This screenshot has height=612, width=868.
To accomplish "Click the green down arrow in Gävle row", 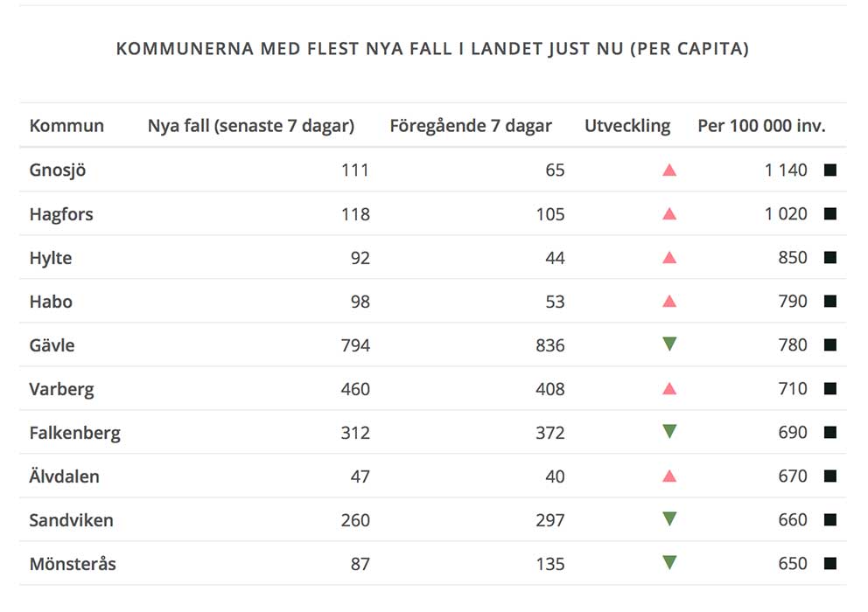I will click(669, 344).
